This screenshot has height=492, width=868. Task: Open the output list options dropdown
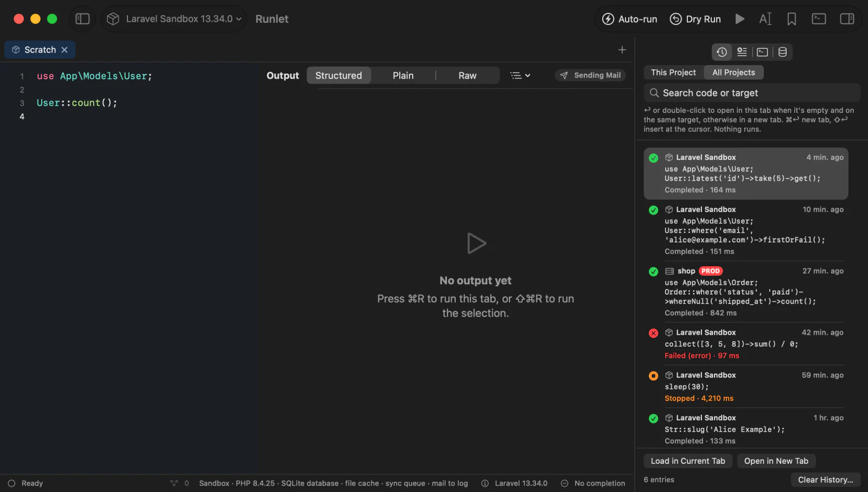click(520, 75)
